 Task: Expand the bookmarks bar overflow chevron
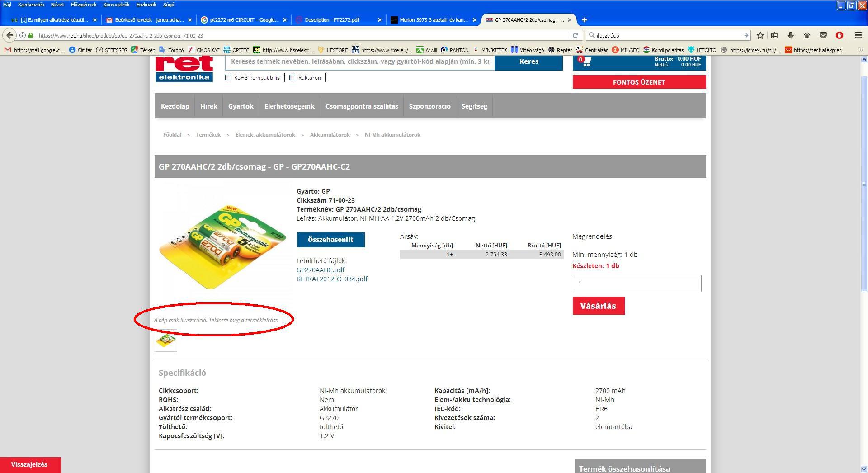pyautogui.click(x=860, y=50)
